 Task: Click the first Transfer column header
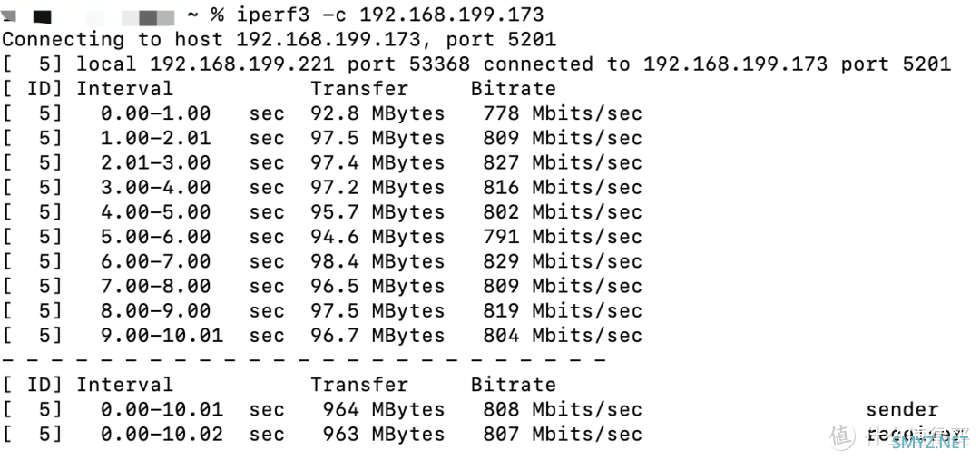359,89
